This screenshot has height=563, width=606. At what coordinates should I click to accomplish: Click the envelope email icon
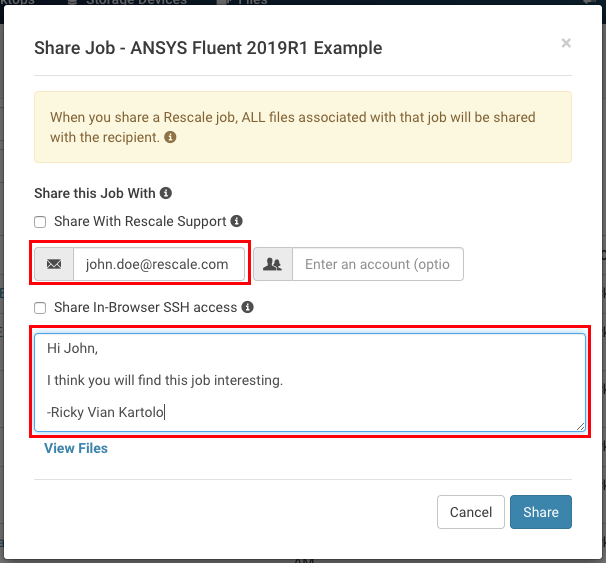click(54, 264)
